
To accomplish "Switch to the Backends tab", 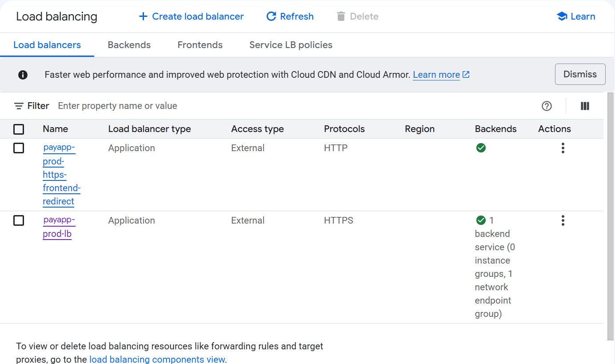I will 129,45.
